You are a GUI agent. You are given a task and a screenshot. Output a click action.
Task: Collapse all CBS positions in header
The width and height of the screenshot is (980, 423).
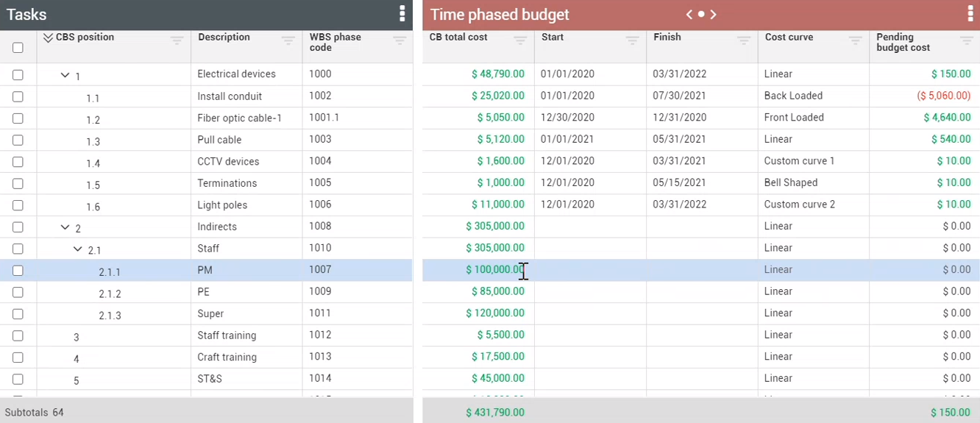coord(49,38)
